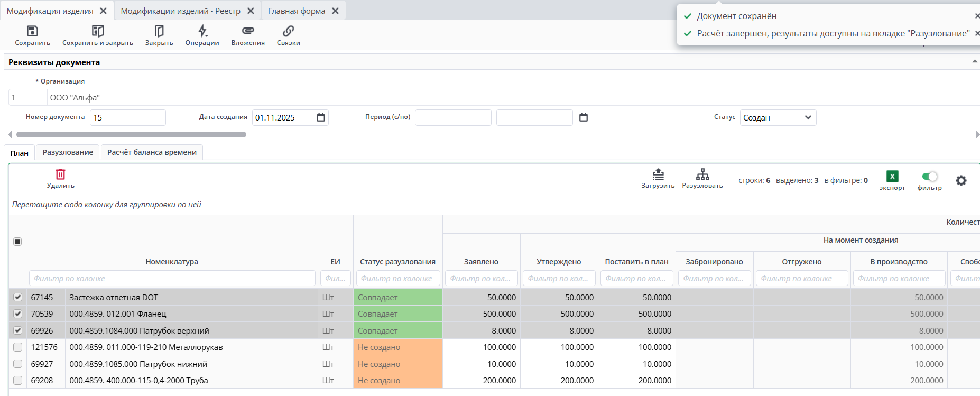Uncheck row 67145 Застежка ответная checkbox

pos(17,297)
